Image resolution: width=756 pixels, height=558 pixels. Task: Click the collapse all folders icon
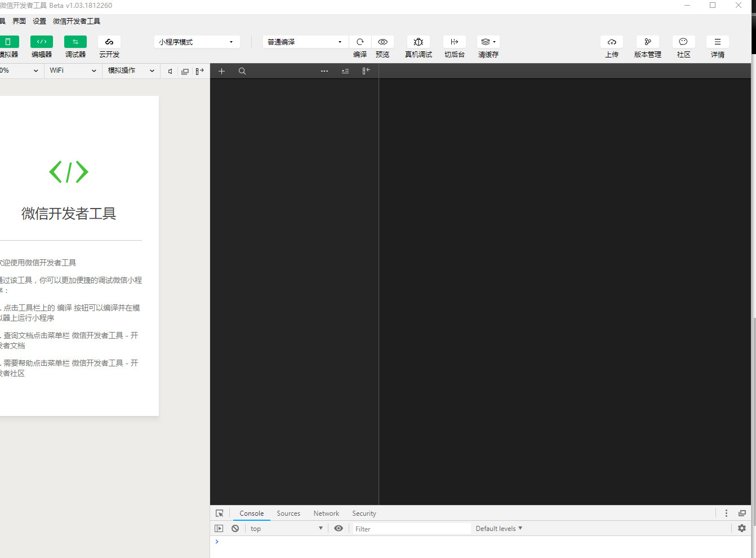click(345, 71)
